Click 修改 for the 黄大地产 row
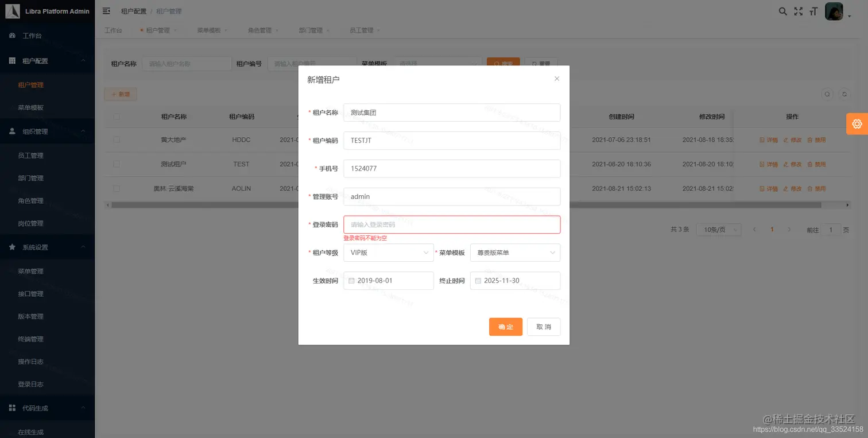The width and height of the screenshot is (868, 438). click(792, 139)
